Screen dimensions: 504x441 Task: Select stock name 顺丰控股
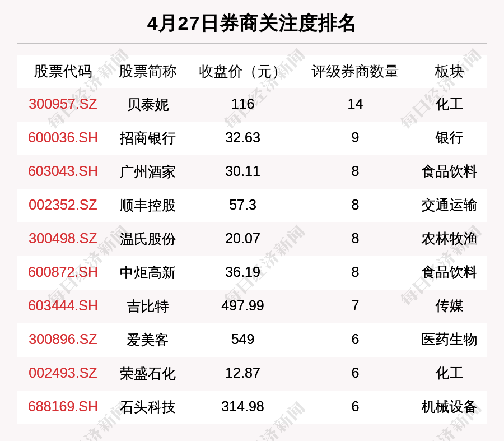pos(147,205)
